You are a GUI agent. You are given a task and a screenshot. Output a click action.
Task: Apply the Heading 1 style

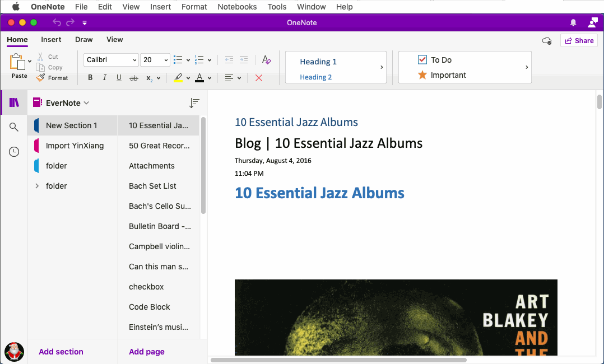tap(318, 62)
